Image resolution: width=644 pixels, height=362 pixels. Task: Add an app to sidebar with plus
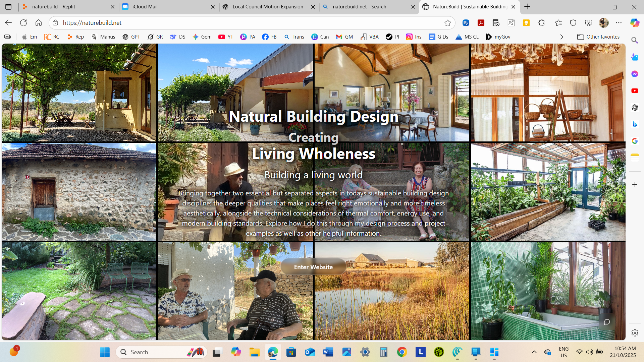click(x=635, y=185)
